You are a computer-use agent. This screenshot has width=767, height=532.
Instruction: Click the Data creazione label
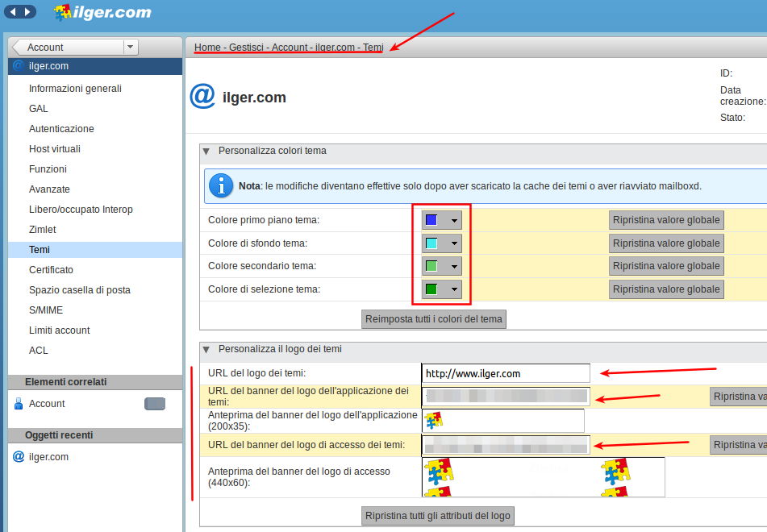pyautogui.click(x=743, y=96)
